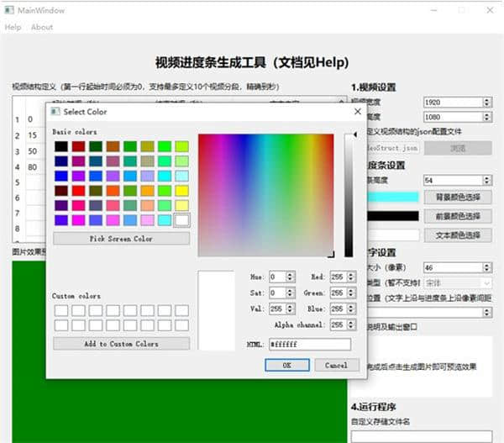The image size is (504, 443).
Task: Click the Alpha channel spinbox
Action: (x=335, y=324)
